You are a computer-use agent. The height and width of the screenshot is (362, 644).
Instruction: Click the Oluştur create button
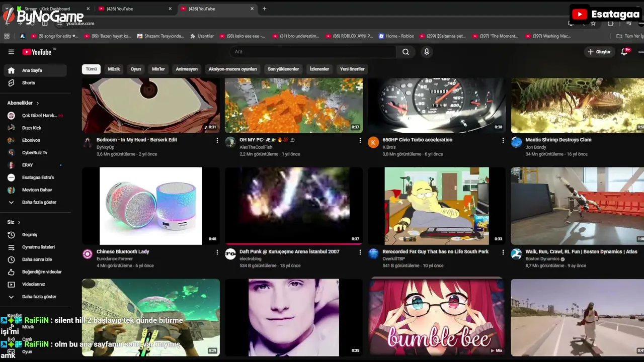(599, 52)
